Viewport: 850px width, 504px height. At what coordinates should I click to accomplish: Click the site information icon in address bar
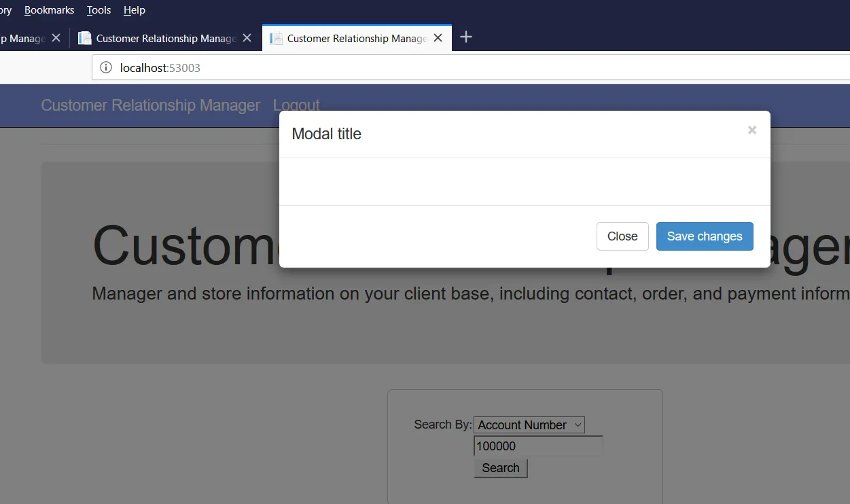(106, 68)
